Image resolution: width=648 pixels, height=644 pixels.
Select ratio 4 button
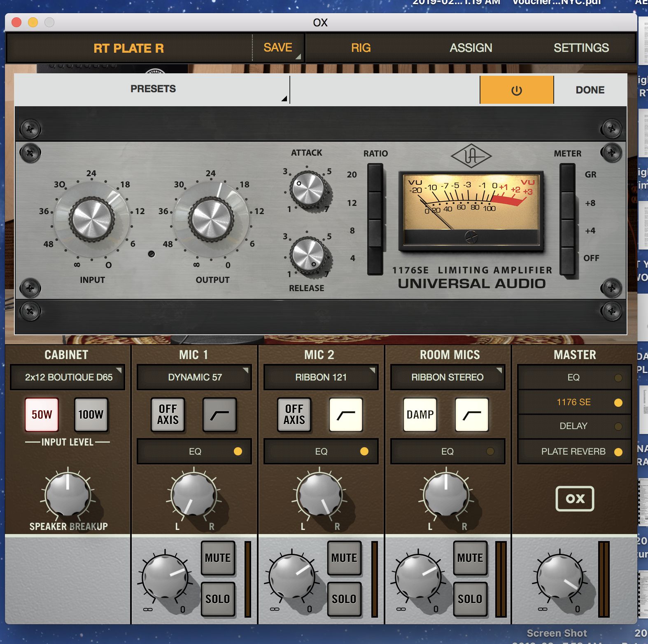(x=375, y=261)
